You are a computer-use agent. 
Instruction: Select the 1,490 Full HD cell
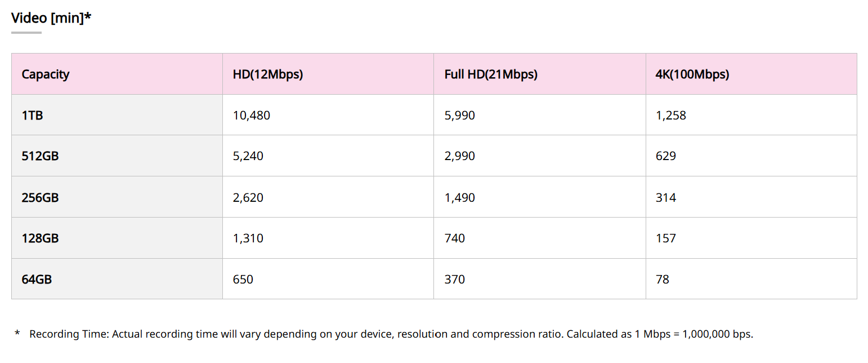pos(460,197)
